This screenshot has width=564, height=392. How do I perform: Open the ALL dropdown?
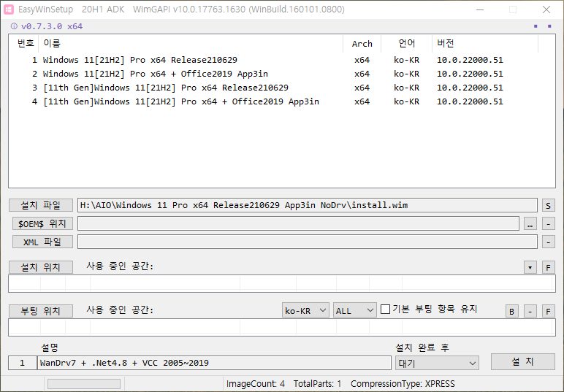click(x=354, y=310)
